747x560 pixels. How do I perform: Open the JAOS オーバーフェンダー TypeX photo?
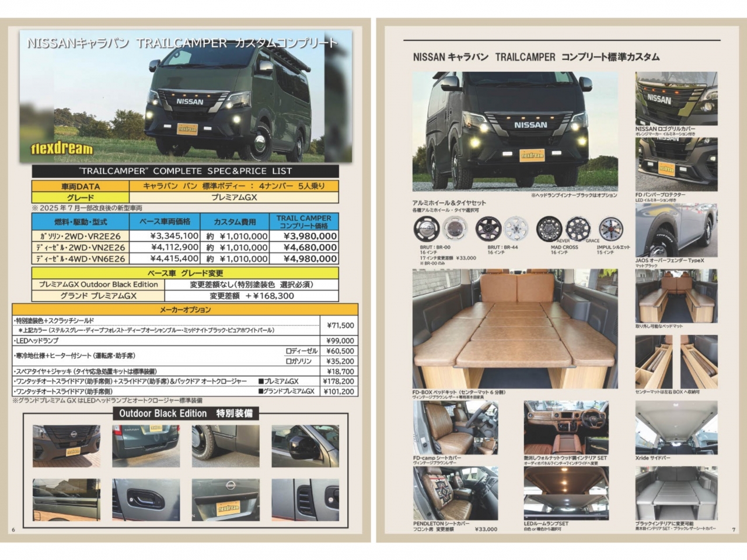[x=676, y=230]
